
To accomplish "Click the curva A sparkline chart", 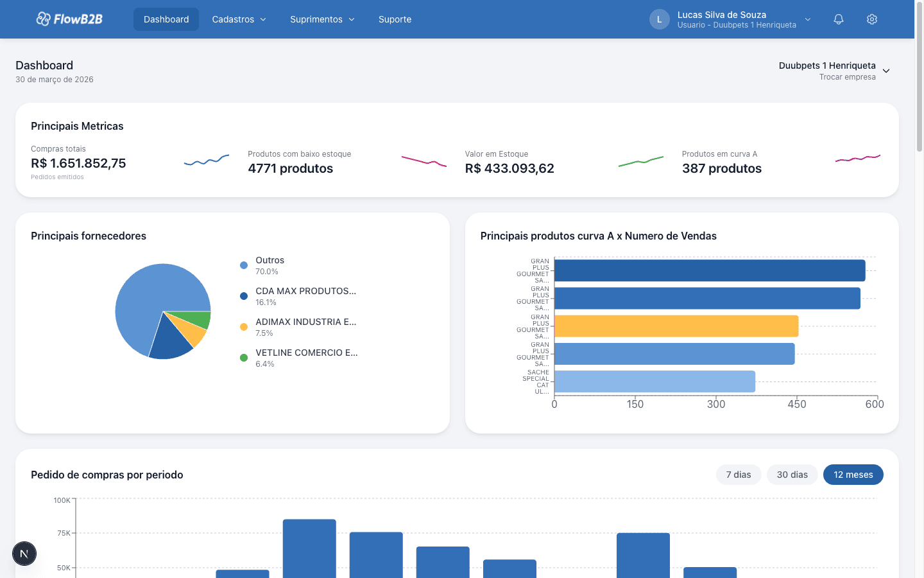I will tap(858, 158).
